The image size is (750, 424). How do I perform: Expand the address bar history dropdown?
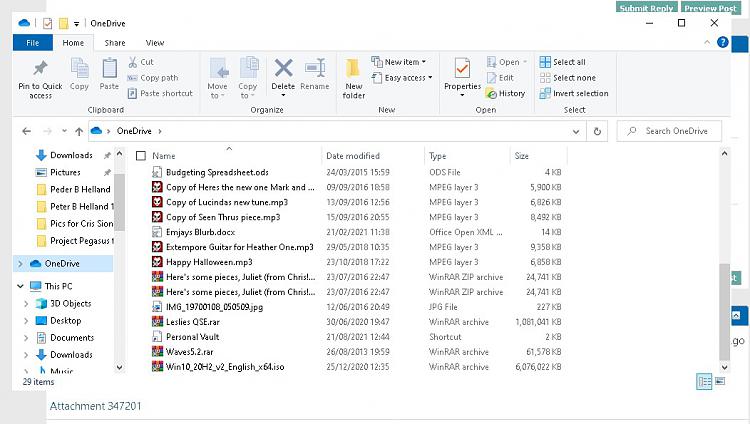click(576, 132)
